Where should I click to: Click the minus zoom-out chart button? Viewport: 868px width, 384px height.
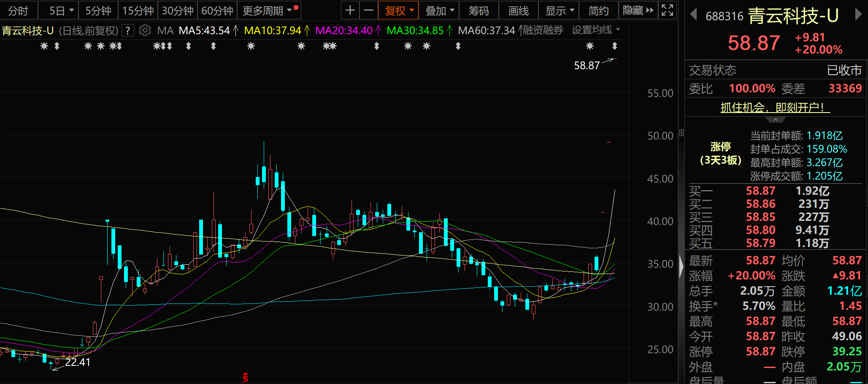pyautogui.click(x=369, y=11)
